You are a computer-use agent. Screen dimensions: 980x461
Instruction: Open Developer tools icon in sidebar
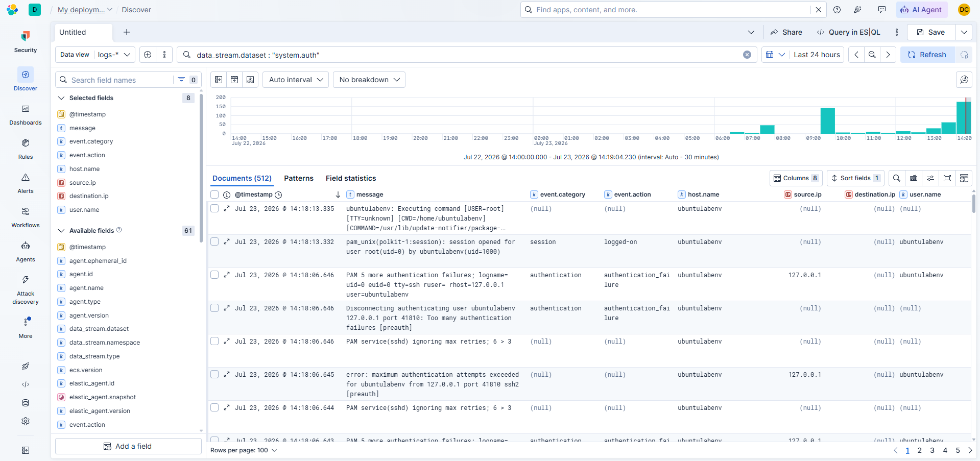pos(26,384)
